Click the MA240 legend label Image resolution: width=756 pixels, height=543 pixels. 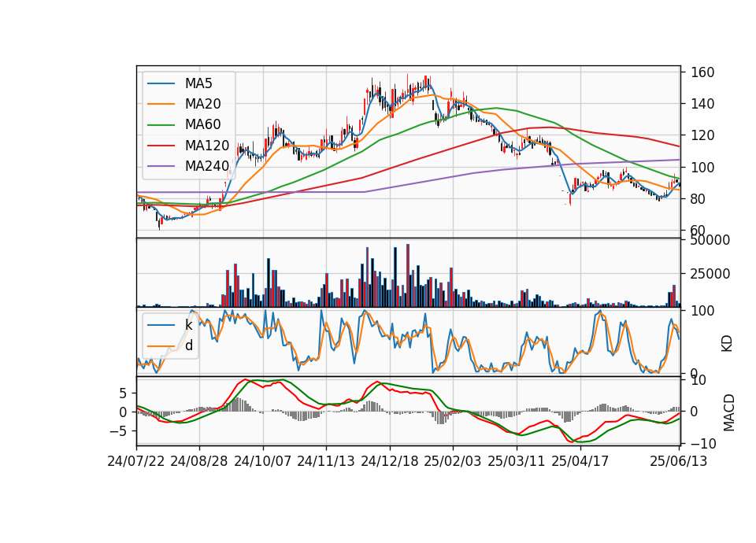(x=207, y=166)
